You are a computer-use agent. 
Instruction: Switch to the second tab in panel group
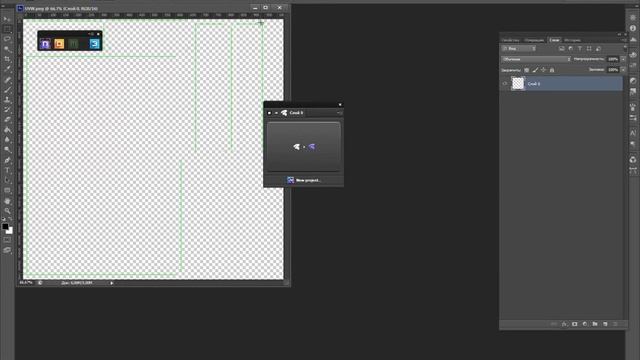[534, 40]
